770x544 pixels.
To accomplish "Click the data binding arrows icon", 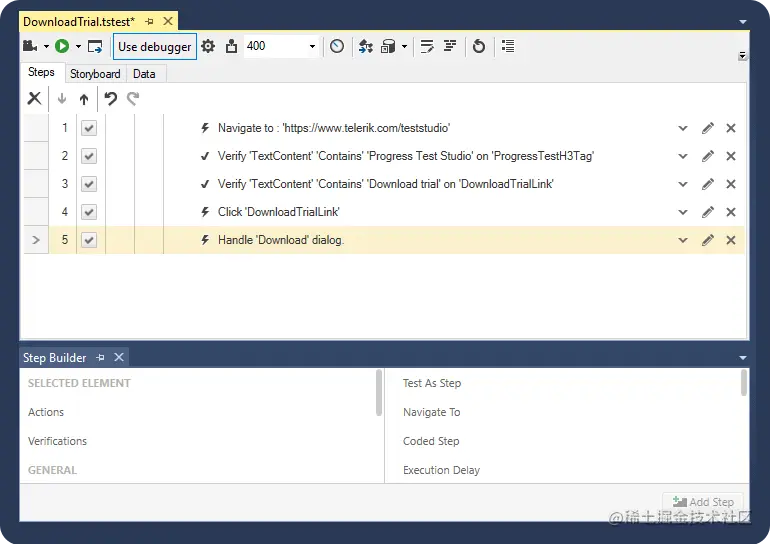I will 365,46.
